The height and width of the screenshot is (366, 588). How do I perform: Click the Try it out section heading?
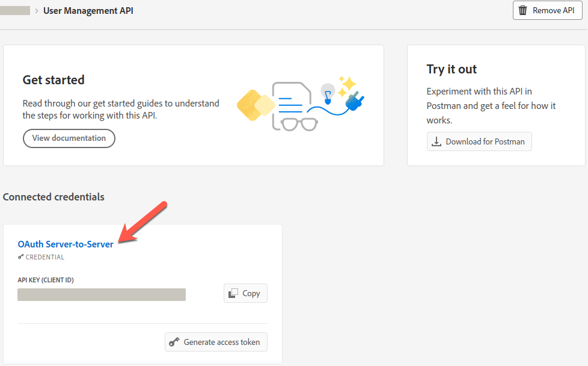coord(452,69)
